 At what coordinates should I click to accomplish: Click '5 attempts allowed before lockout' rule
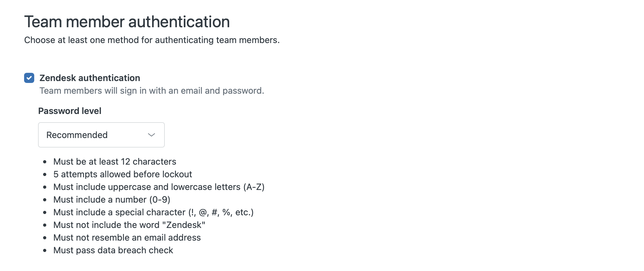123,174
